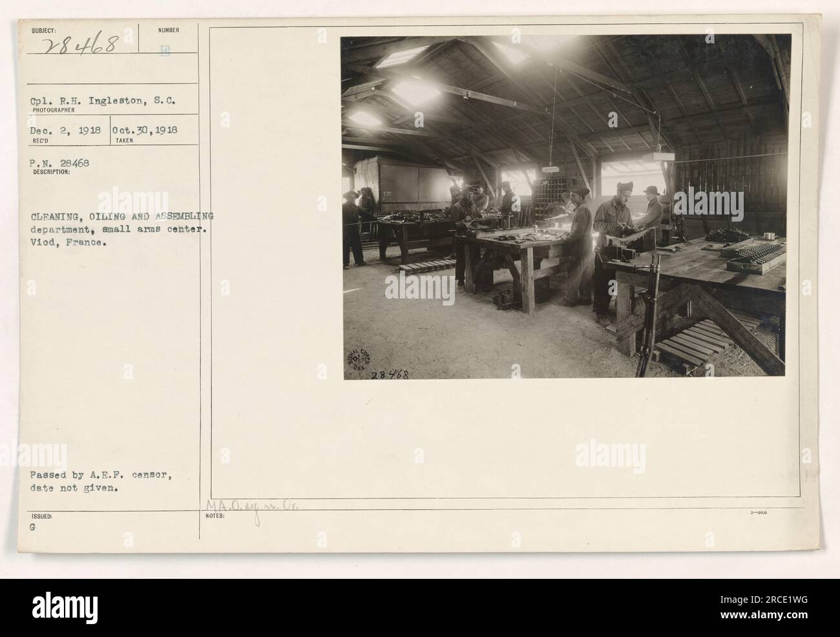Viewport: 840px width, 637px height.
Task: Click the SUBJECT field label
Action: pyautogui.click(x=43, y=30)
